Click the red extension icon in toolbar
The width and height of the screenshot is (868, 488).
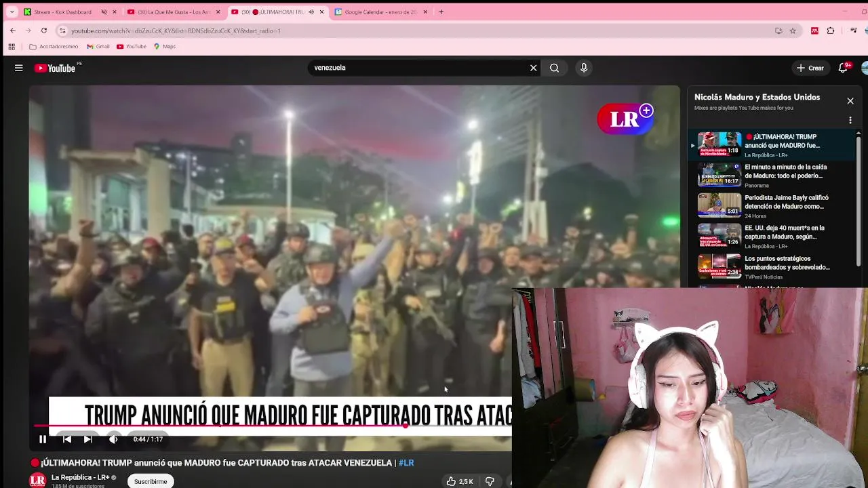click(x=814, y=30)
